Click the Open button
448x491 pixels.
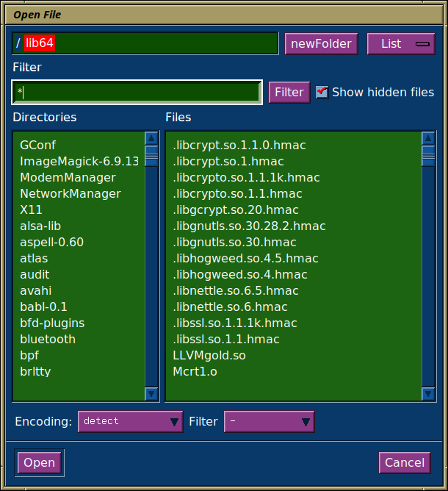click(x=40, y=462)
